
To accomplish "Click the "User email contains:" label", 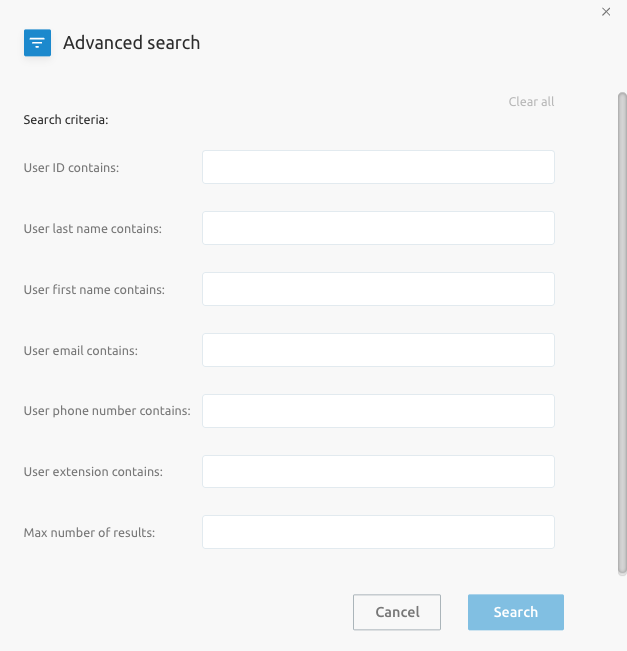I will (x=81, y=351).
